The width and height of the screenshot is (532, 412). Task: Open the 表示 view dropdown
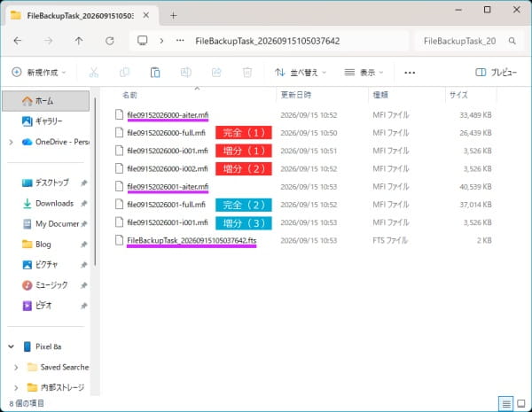(x=364, y=73)
